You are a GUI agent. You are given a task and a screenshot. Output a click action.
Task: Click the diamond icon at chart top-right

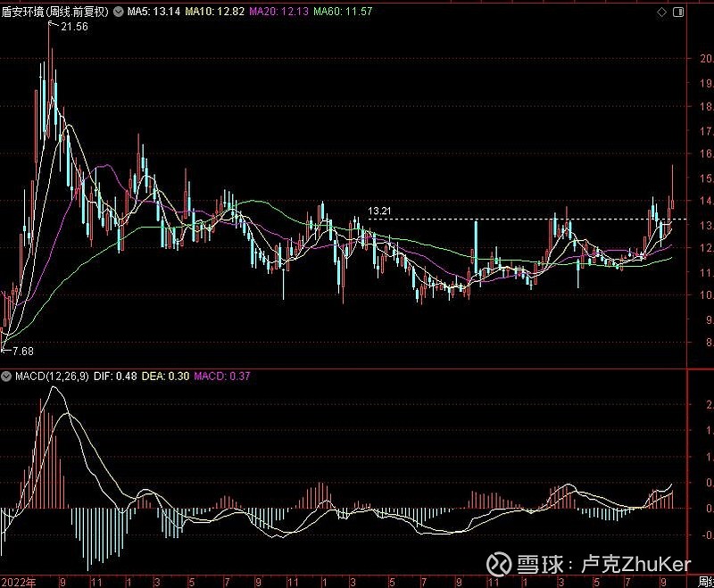point(662,12)
